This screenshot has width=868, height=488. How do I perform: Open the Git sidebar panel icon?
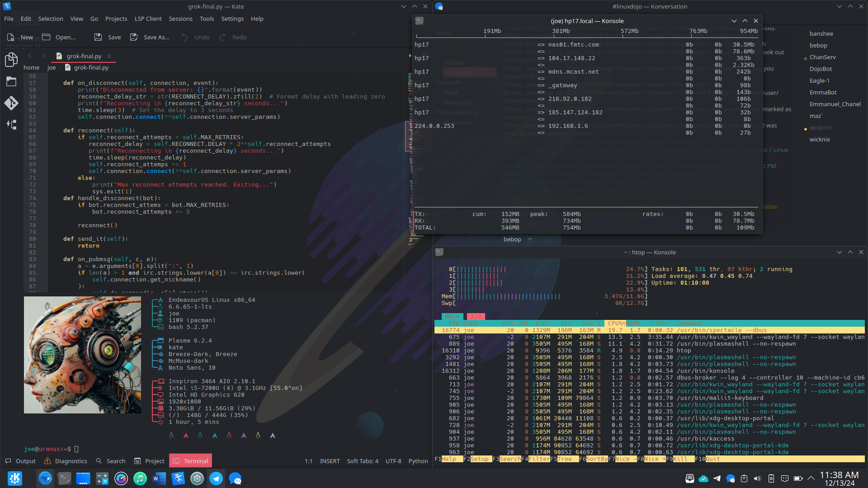(11, 103)
